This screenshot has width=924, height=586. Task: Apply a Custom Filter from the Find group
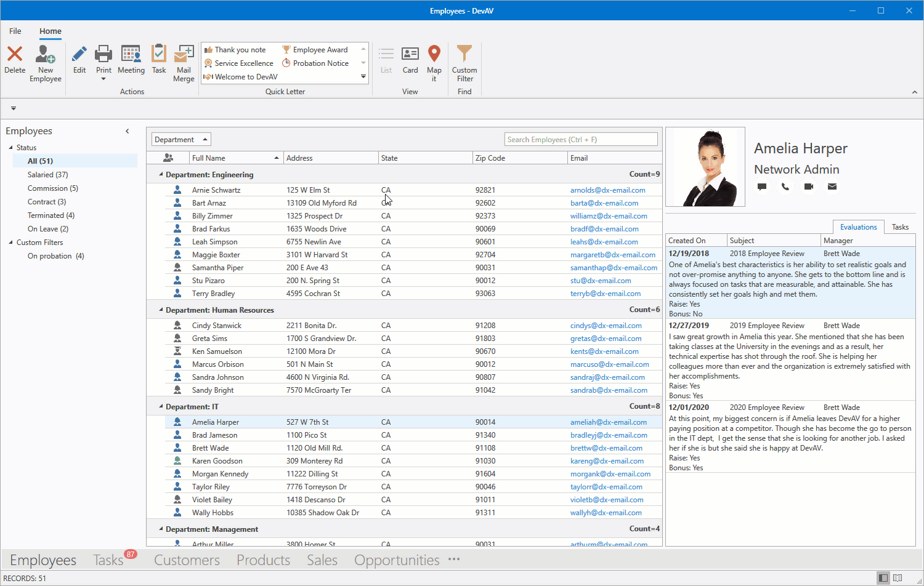pyautogui.click(x=464, y=62)
